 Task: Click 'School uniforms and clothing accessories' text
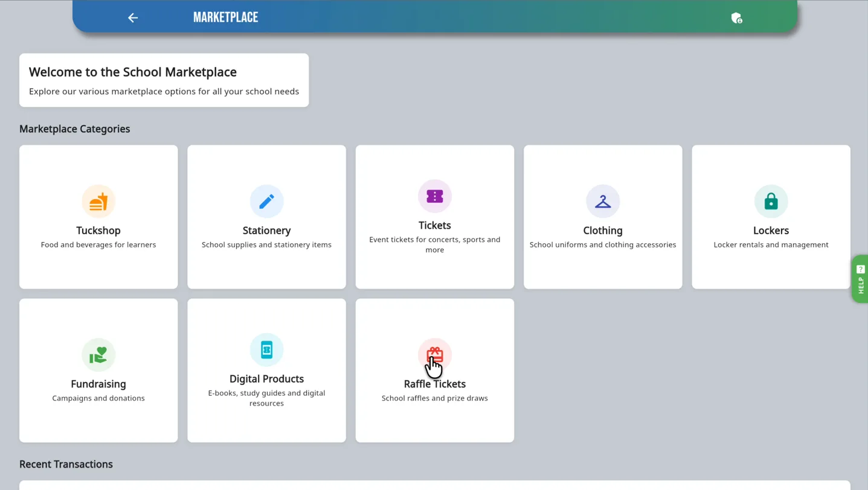[x=603, y=244]
